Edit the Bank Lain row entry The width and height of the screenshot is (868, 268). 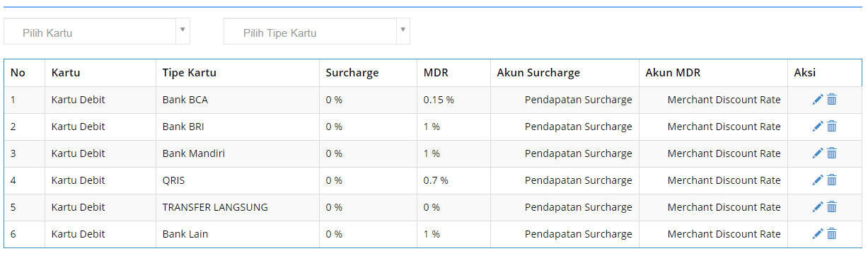(x=818, y=234)
